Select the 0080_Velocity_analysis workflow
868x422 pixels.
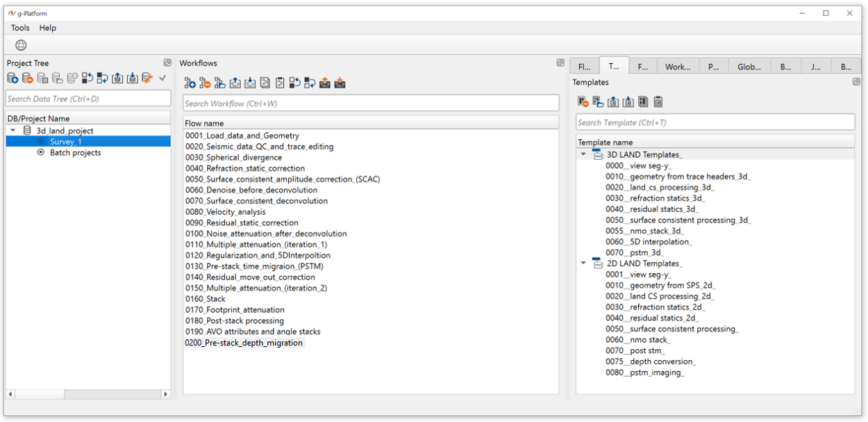pos(225,212)
